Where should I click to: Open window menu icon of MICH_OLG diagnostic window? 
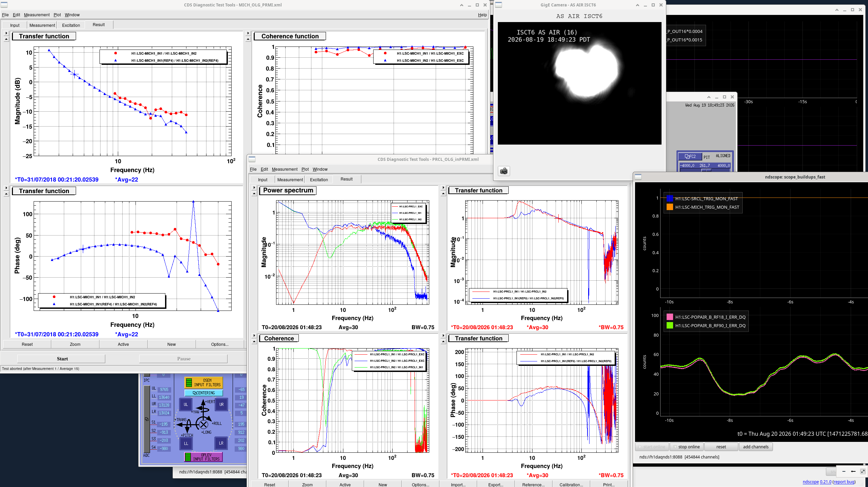click(x=4, y=5)
